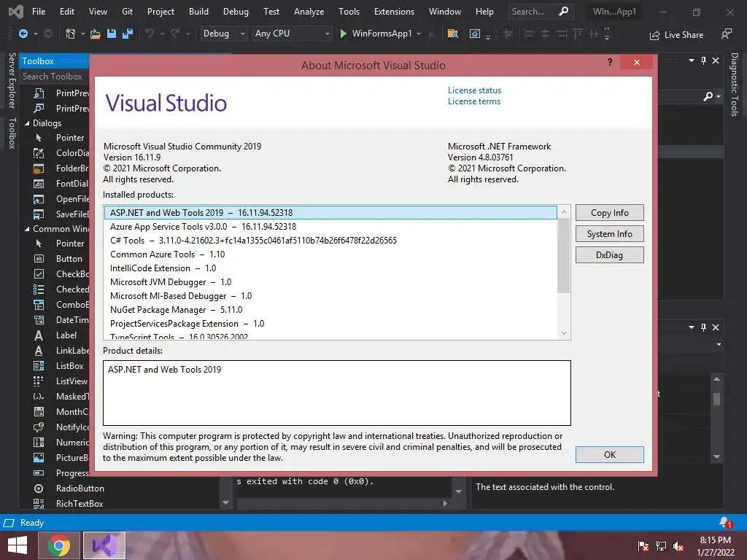Open the Debug configuration dropdown
This screenshot has width=747, height=560.
point(223,34)
